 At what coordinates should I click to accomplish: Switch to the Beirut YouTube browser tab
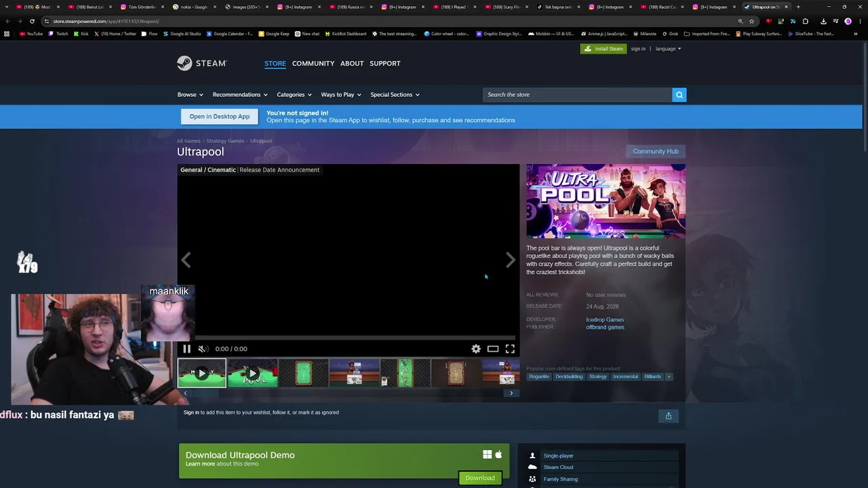87,7
